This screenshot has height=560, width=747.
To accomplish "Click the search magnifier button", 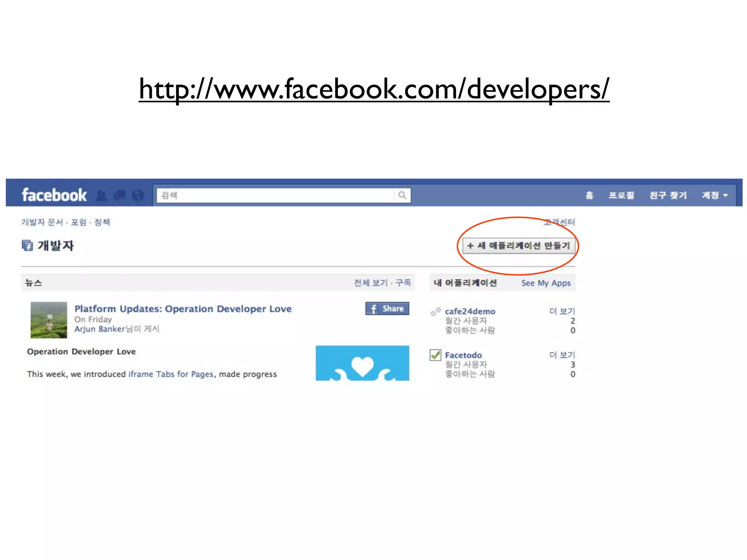I will click(402, 195).
